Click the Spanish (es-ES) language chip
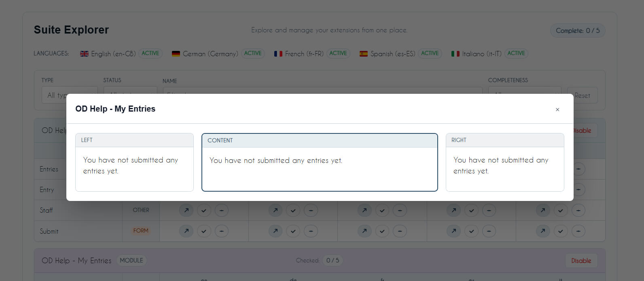The image size is (644, 281). click(x=400, y=53)
